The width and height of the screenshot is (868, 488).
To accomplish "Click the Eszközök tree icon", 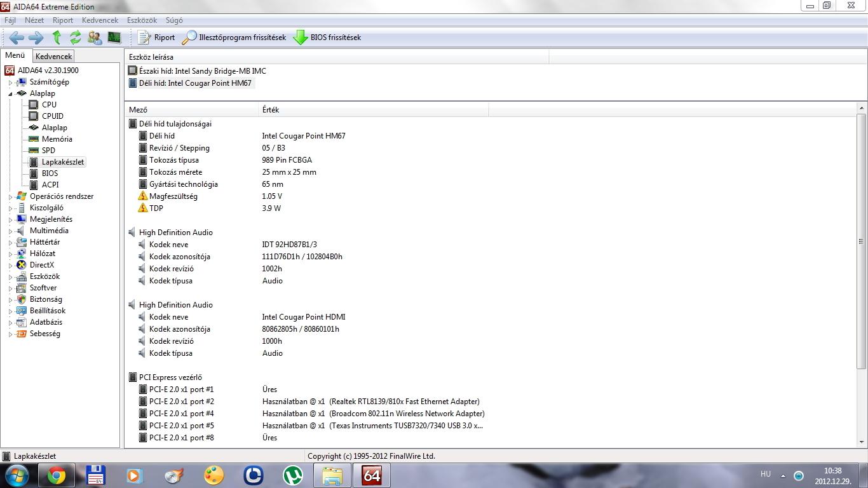I will pyautogui.click(x=22, y=276).
